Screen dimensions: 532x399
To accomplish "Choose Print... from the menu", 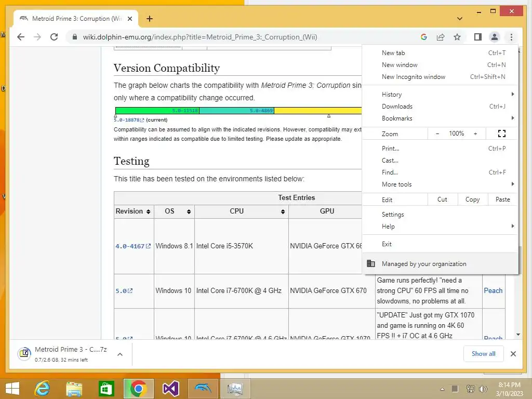I will 440,148.
